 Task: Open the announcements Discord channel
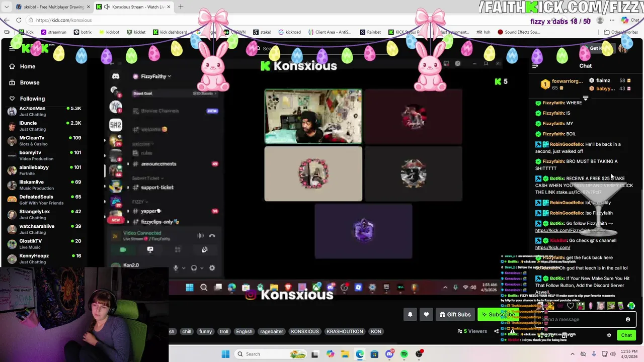(x=158, y=164)
